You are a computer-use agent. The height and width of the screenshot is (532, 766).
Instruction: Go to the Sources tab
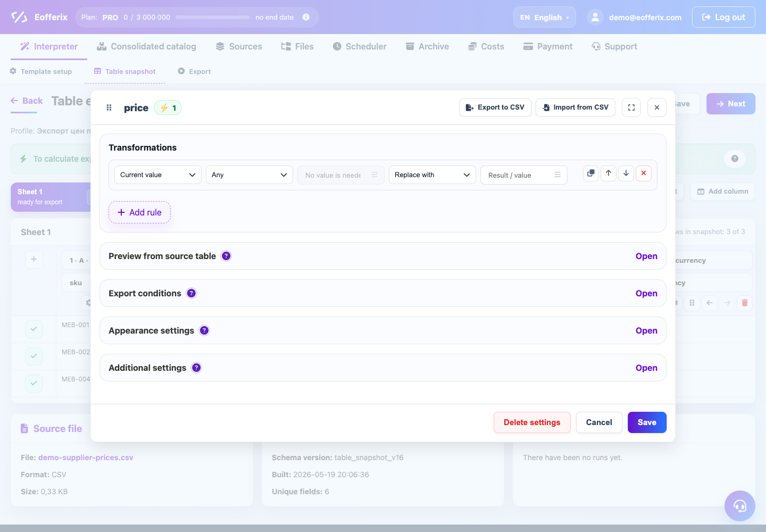pos(239,46)
